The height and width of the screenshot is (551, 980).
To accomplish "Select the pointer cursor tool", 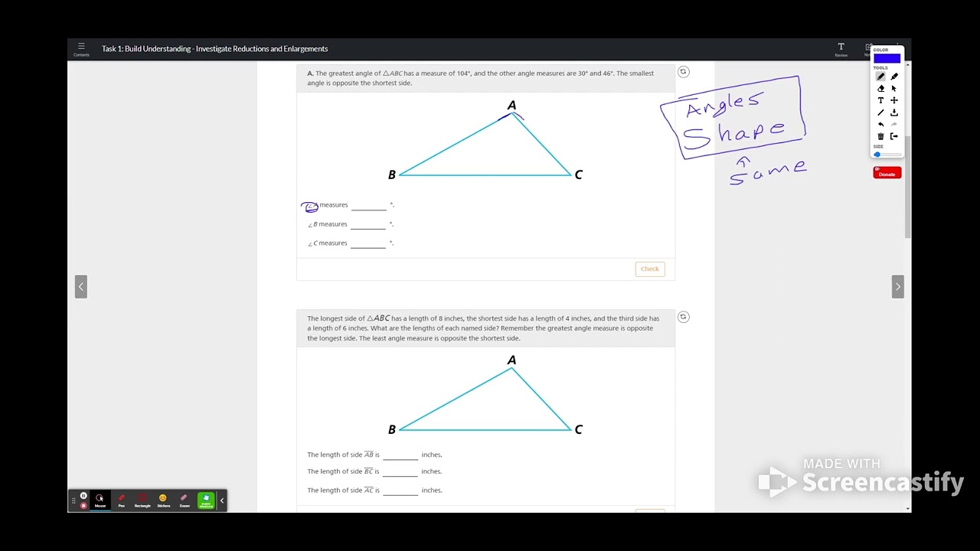I will tap(894, 89).
